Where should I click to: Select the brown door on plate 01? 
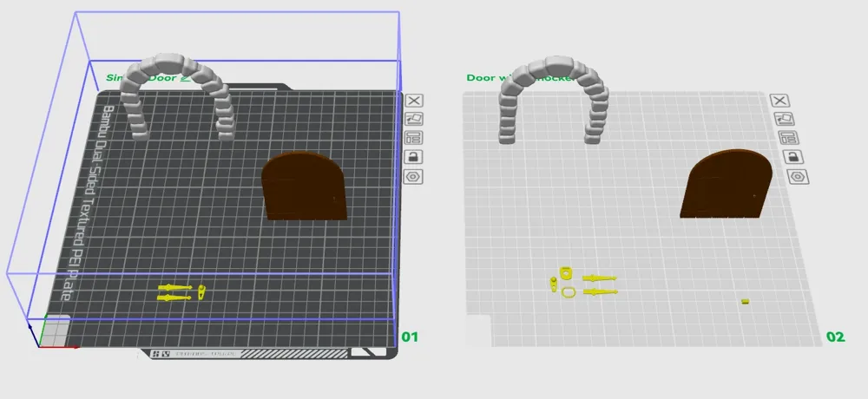click(x=304, y=186)
